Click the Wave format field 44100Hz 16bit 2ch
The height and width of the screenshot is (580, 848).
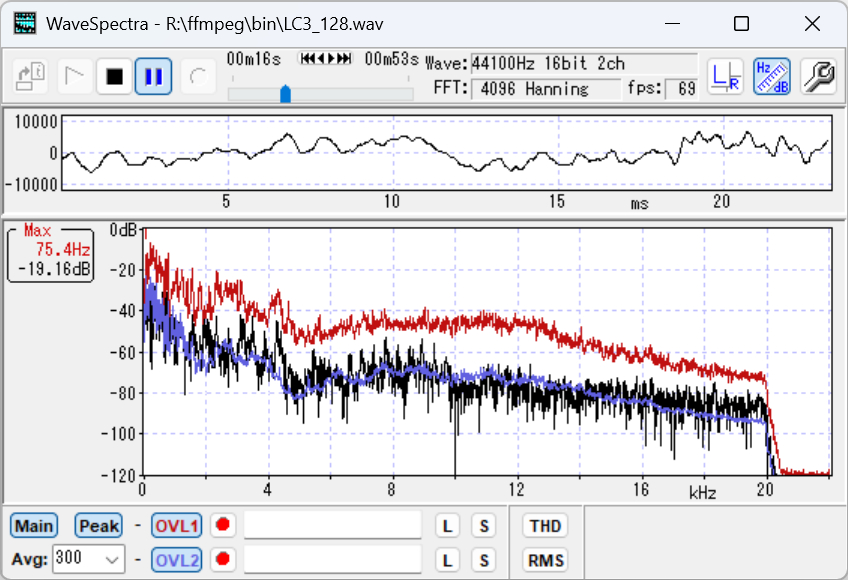pyautogui.click(x=584, y=64)
